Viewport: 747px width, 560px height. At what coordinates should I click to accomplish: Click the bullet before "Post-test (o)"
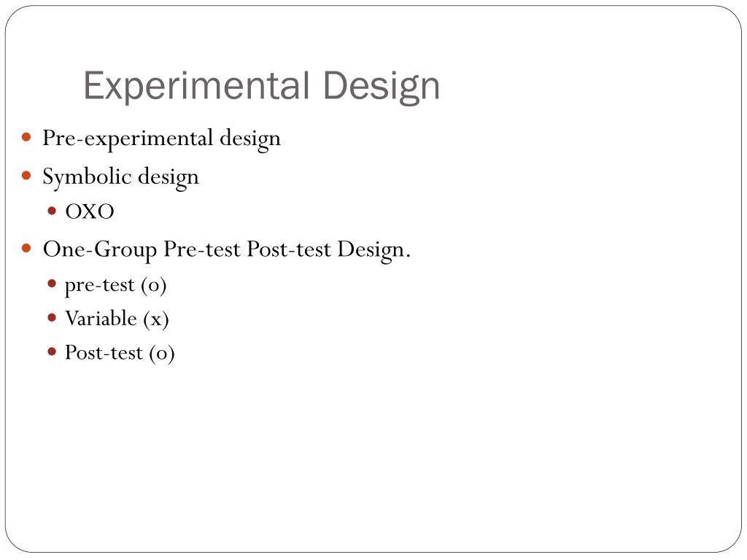pos(52,351)
